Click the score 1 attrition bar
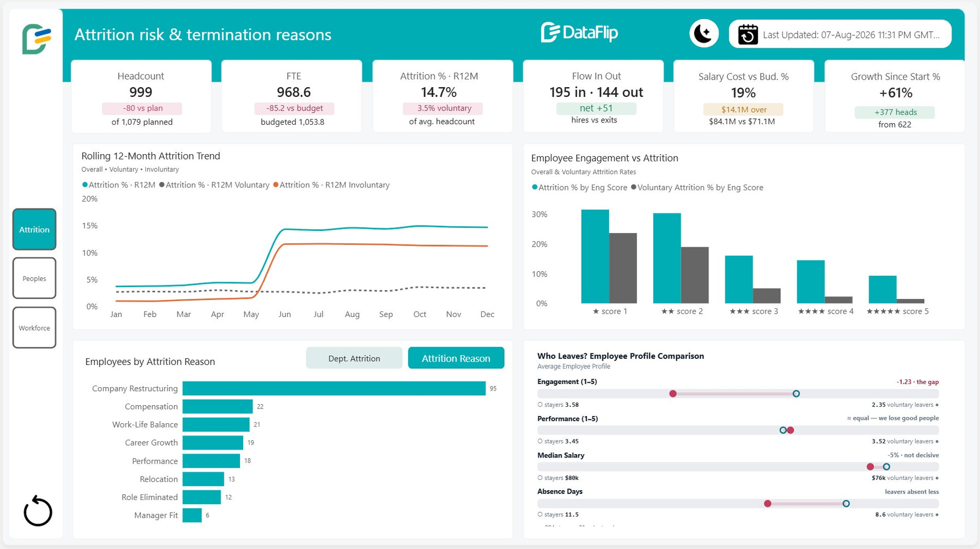The height and width of the screenshot is (549, 980). [595, 256]
